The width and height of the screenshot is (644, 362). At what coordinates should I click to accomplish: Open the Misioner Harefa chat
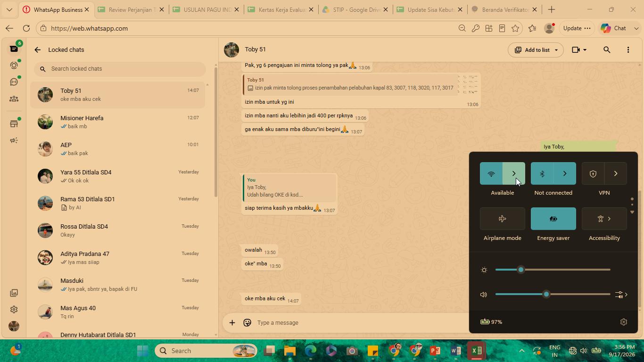pyautogui.click(x=118, y=122)
